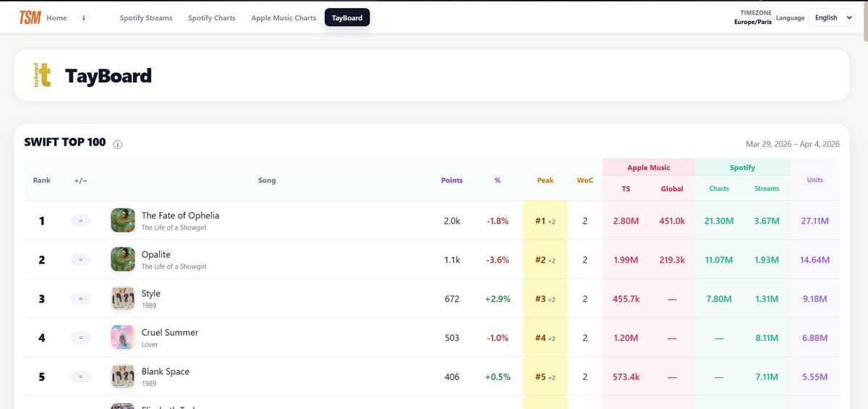
Task: Show info tooltip beside SWIFT TOP 100
Action: [118, 144]
